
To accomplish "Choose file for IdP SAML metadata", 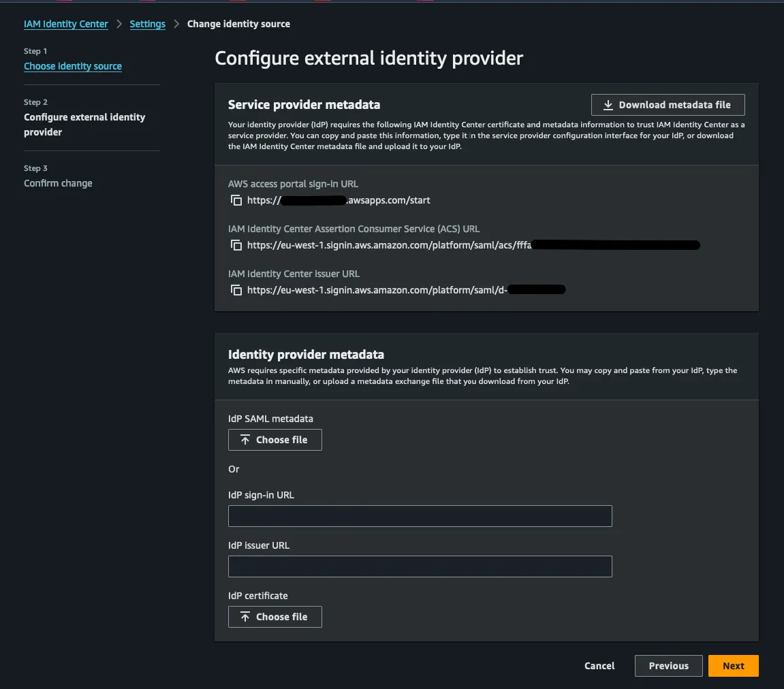I will click(x=275, y=440).
